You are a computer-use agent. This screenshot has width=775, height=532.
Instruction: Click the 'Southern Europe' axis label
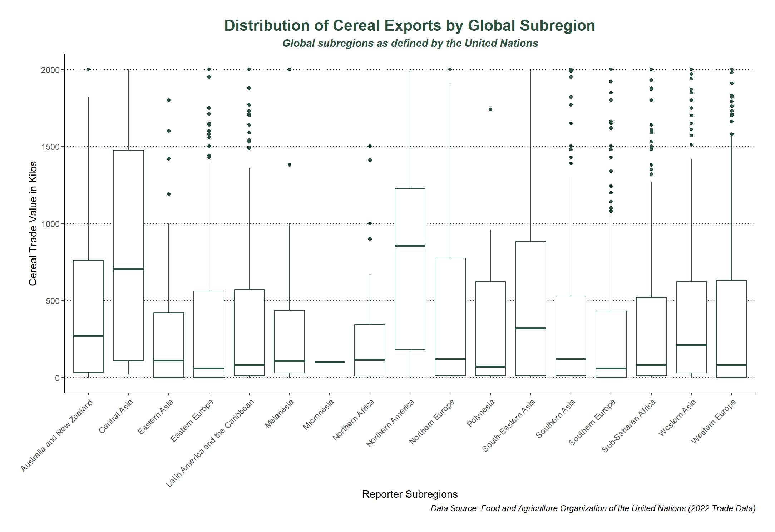coord(592,422)
